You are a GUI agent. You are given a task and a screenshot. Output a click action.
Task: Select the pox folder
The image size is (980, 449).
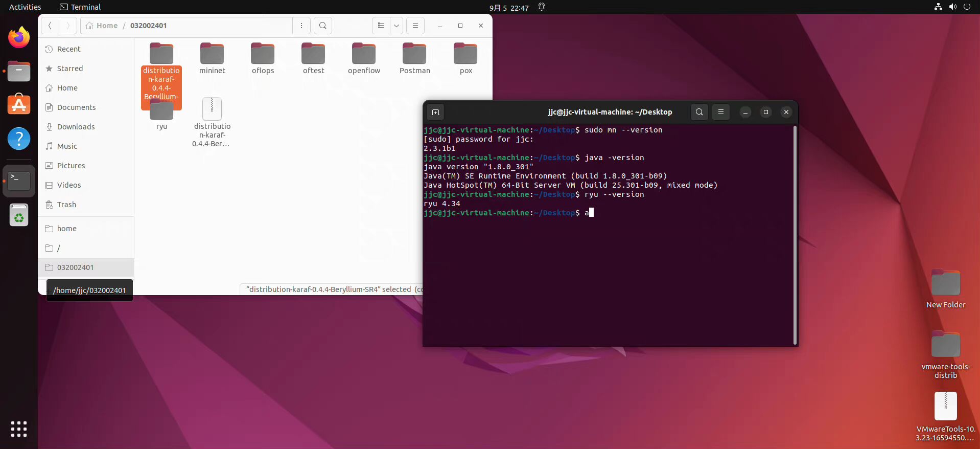pos(465,59)
